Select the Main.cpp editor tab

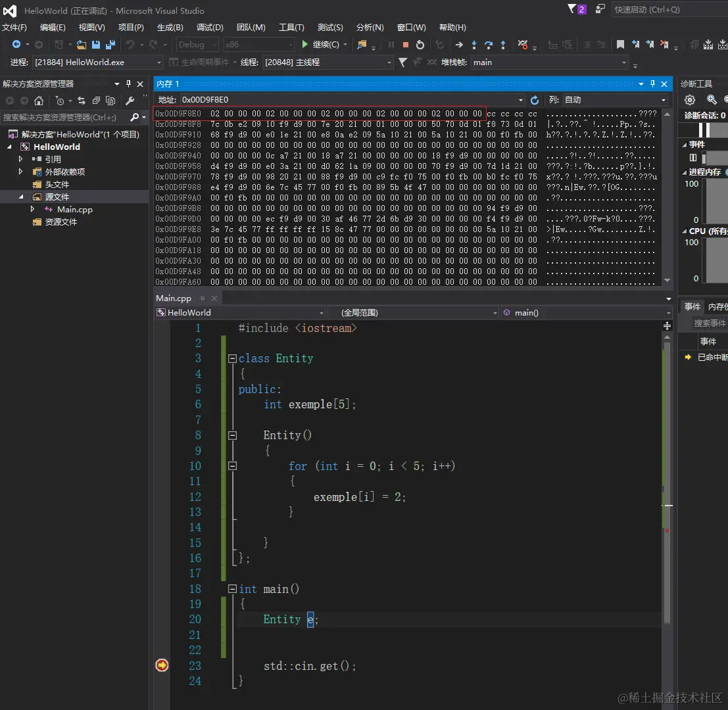click(x=174, y=298)
